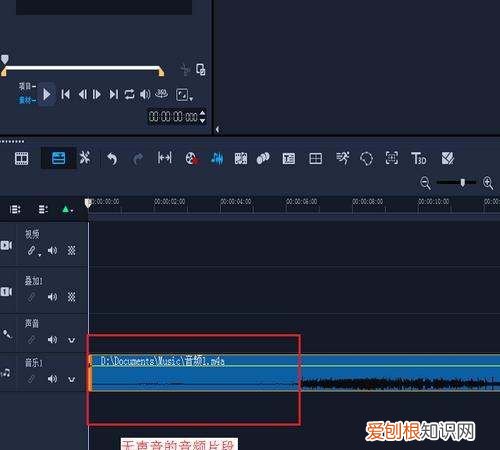The image size is (500, 450).
Task: Open ripple editing dropdown on video track
Action: (40, 255)
